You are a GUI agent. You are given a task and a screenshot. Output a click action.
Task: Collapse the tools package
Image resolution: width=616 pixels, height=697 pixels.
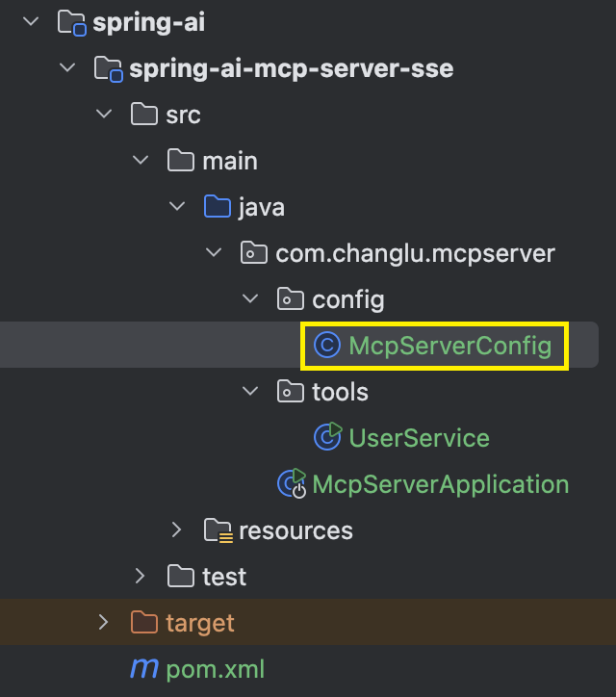[250, 391]
